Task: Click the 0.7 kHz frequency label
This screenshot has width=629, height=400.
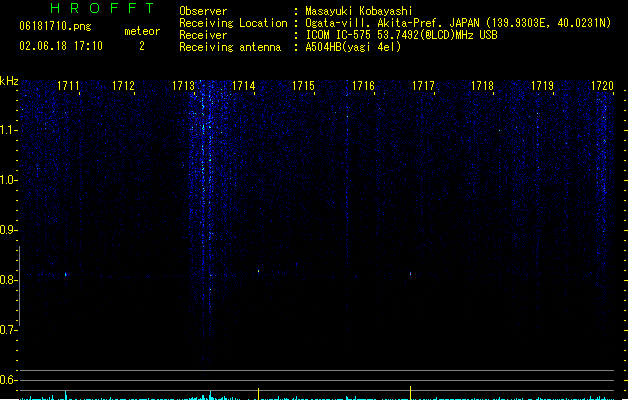Action: tap(8, 330)
